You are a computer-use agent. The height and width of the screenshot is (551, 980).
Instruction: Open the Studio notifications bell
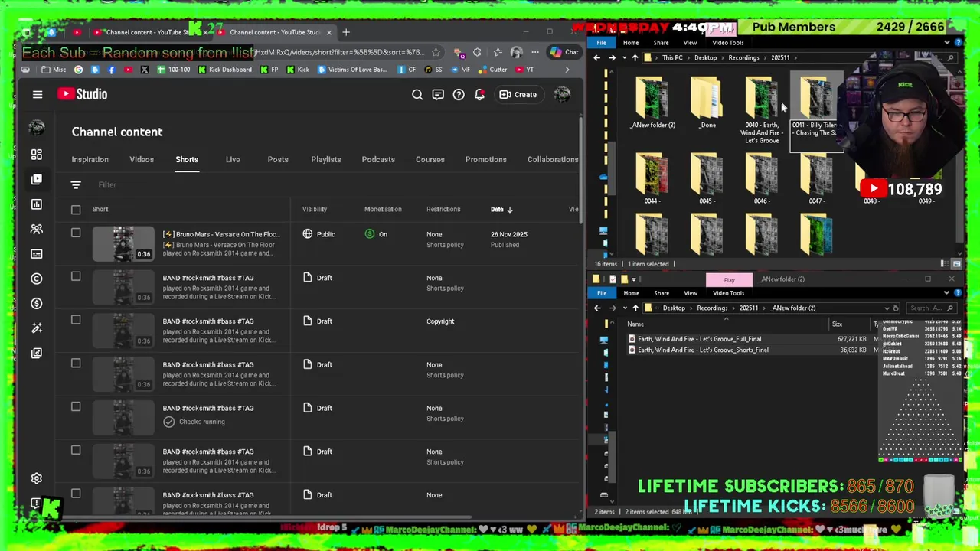[x=479, y=94]
